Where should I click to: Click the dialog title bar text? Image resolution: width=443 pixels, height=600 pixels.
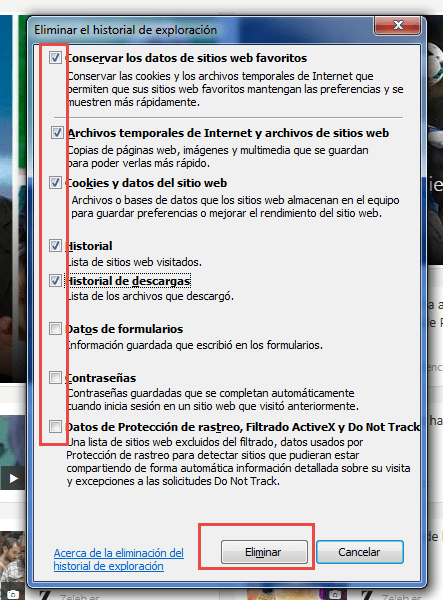pos(125,30)
